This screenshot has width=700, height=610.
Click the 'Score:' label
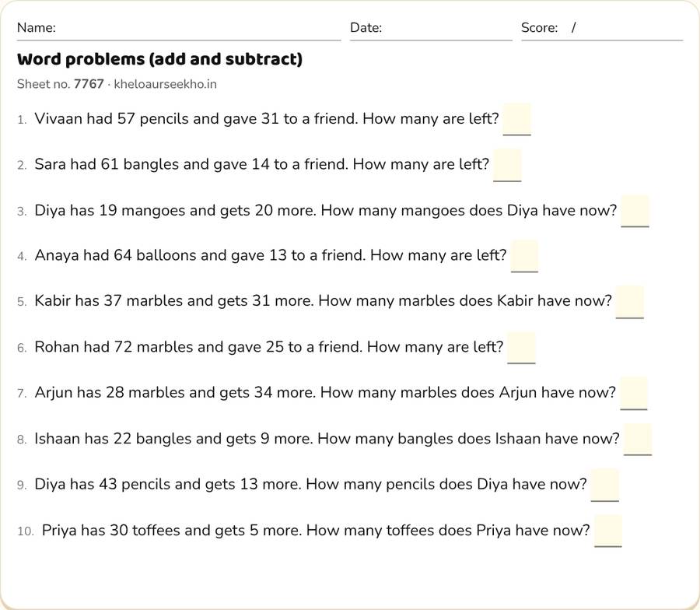[x=539, y=28]
